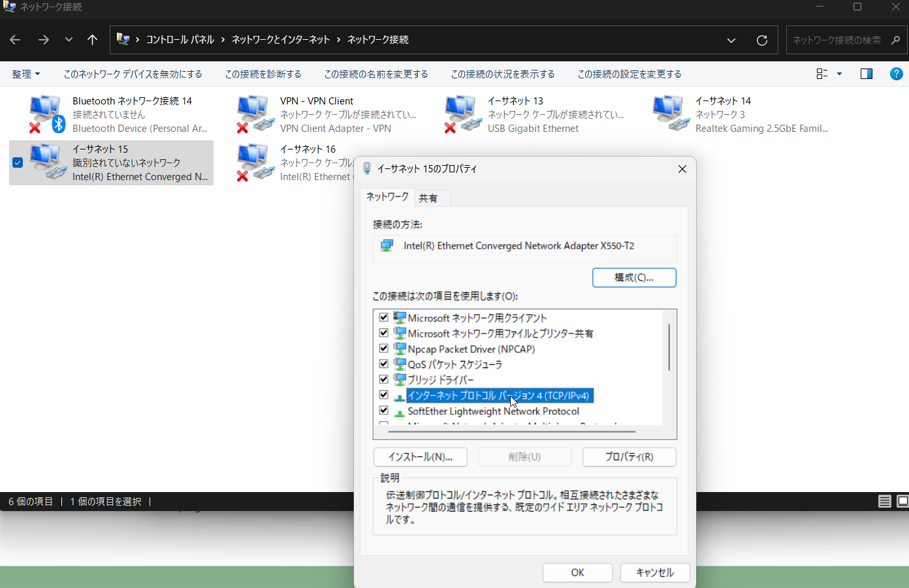The image size is (909, 588).
Task: Click the Npcap Packet Driver item icon
Action: [x=400, y=348]
